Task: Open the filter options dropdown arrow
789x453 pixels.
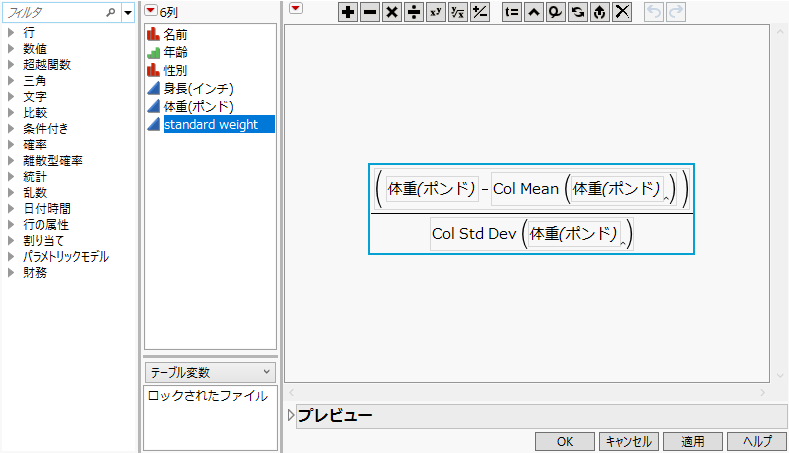Action: click(x=128, y=13)
